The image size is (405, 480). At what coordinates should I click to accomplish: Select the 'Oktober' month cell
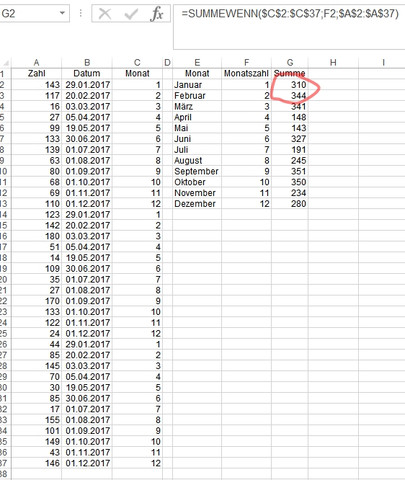(x=197, y=182)
